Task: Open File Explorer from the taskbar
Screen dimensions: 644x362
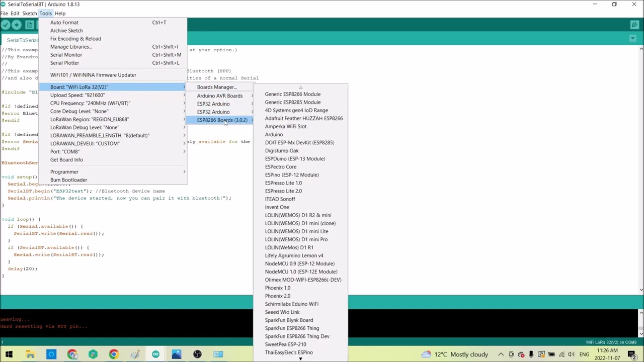Action: point(30,354)
